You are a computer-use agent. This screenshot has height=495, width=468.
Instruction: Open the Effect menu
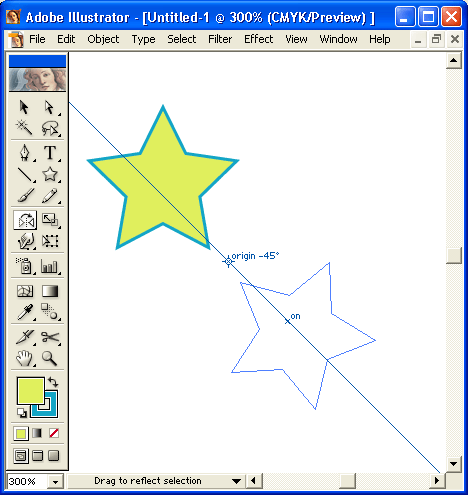258,39
